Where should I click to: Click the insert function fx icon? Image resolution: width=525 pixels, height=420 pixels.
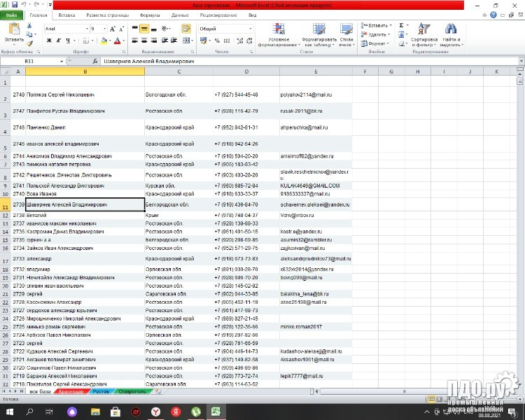tap(95, 62)
